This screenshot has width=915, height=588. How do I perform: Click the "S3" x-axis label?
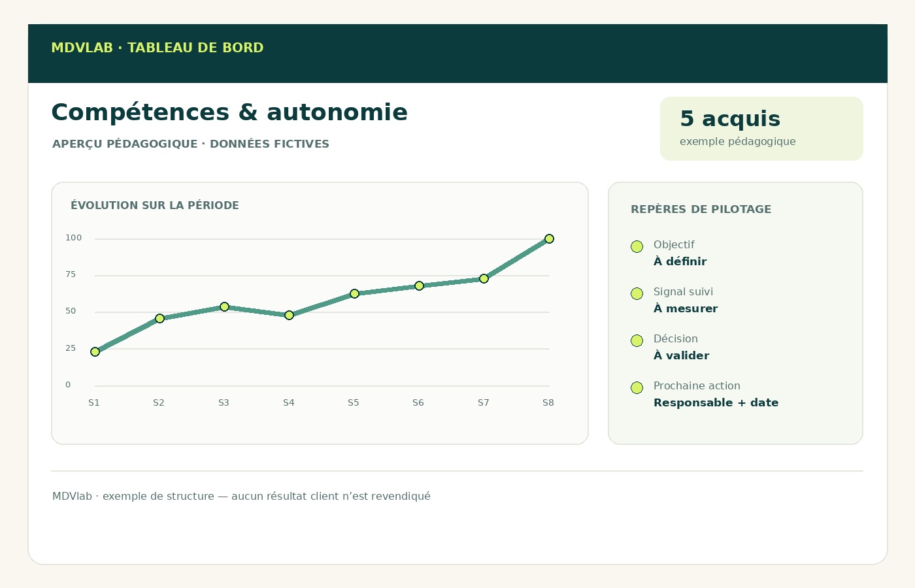pos(224,402)
